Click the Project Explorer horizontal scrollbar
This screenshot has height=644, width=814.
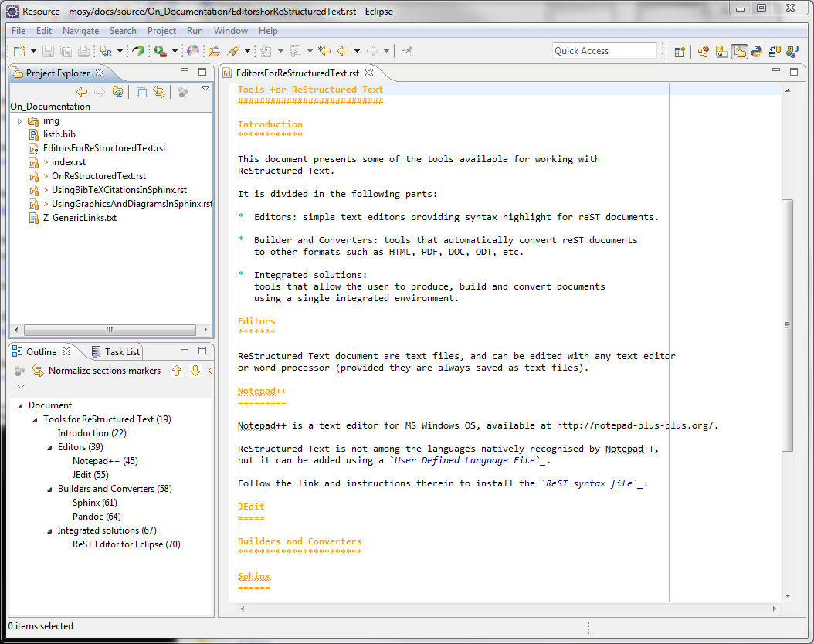(110, 330)
